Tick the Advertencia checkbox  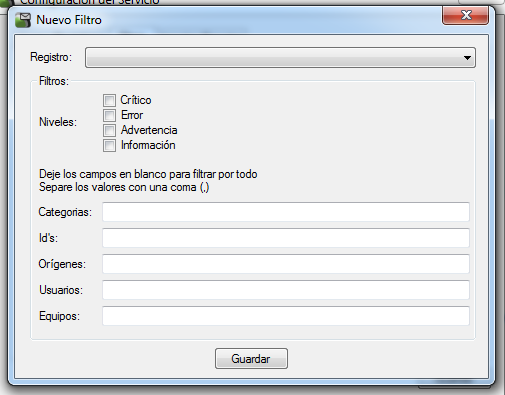pyautogui.click(x=109, y=130)
